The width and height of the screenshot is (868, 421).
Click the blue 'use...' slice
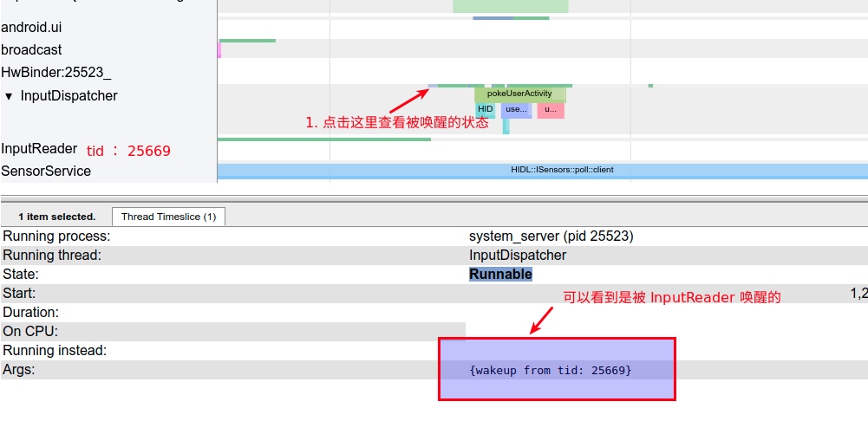pyautogui.click(x=516, y=110)
